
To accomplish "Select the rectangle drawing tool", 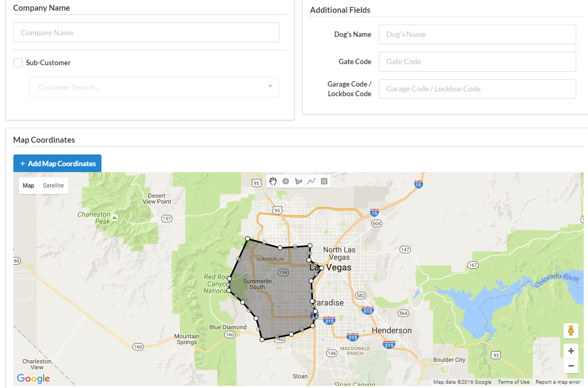I will pos(324,181).
